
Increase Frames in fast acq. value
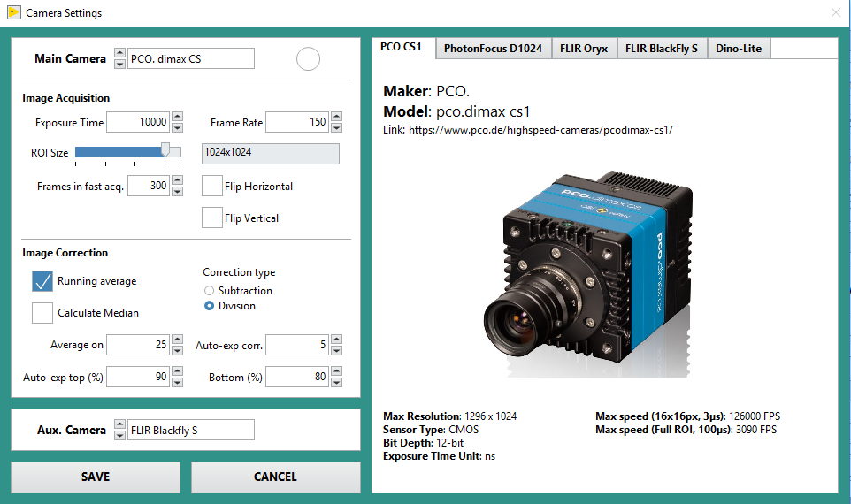pyautogui.click(x=177, y=180)
